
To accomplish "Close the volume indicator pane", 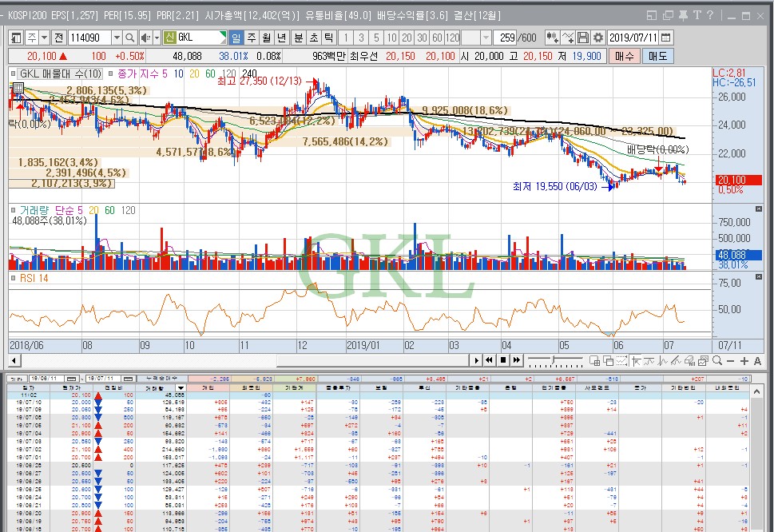I will (759, 209).
